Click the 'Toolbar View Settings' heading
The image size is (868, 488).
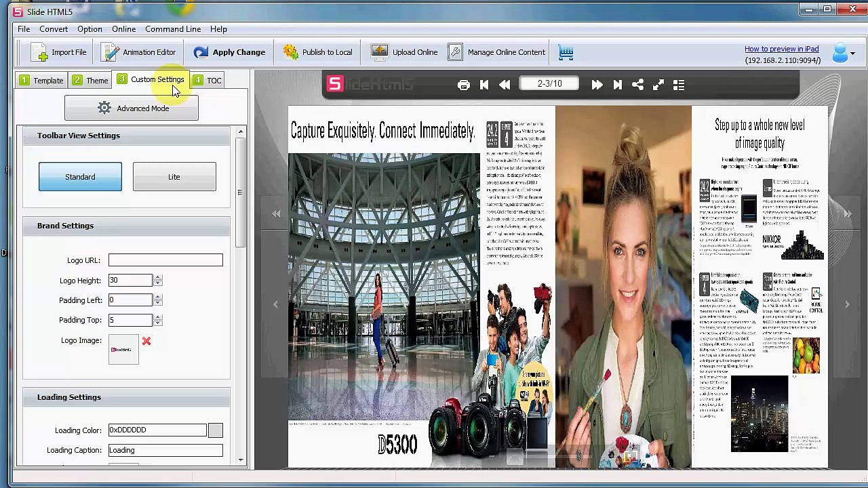(79, 136)
